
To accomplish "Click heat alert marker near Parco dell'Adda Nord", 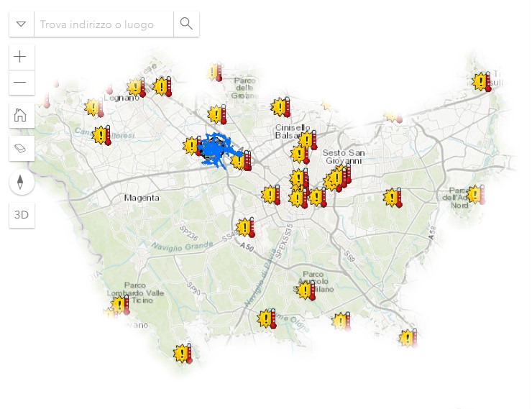I will coord(476,195).
